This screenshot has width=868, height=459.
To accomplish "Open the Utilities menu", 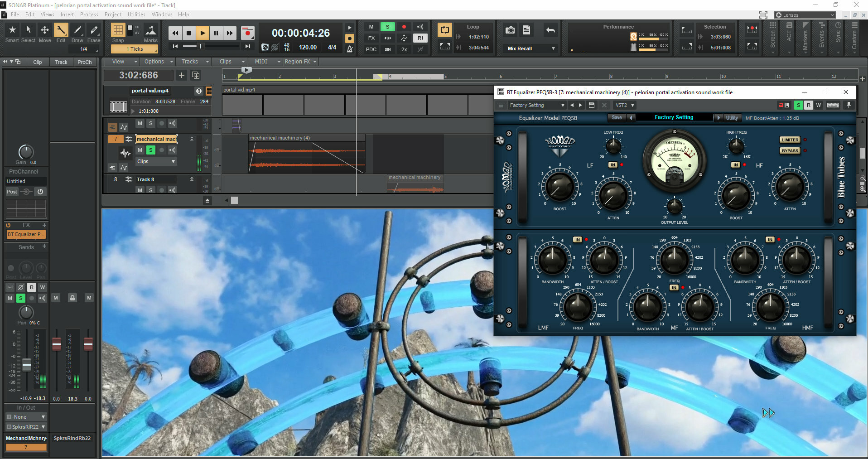I will point(136,14).
